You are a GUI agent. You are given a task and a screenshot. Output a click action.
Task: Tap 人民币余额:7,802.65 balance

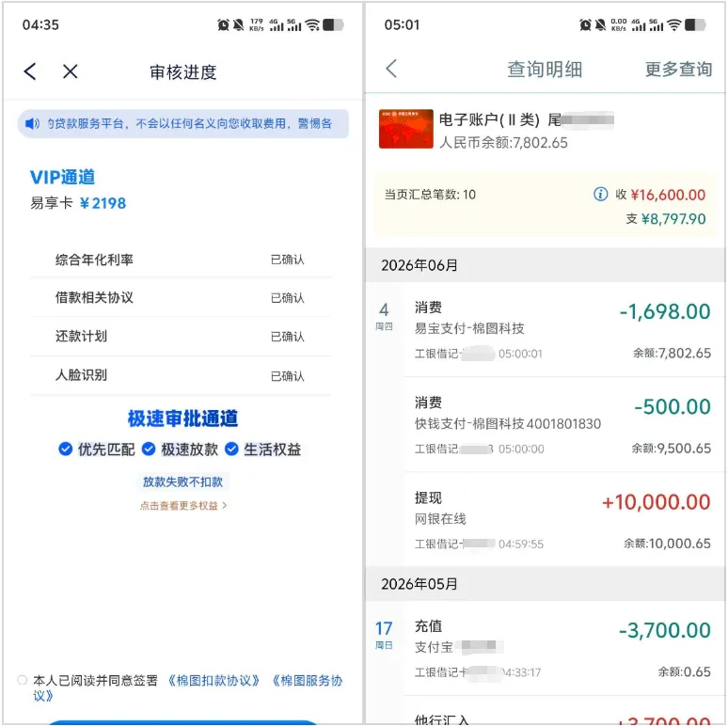(x=503, y=143)
